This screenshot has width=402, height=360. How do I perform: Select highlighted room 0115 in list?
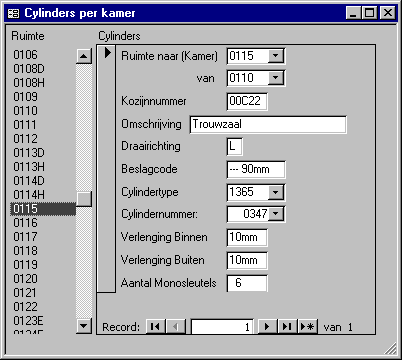(x=43, y=209)
